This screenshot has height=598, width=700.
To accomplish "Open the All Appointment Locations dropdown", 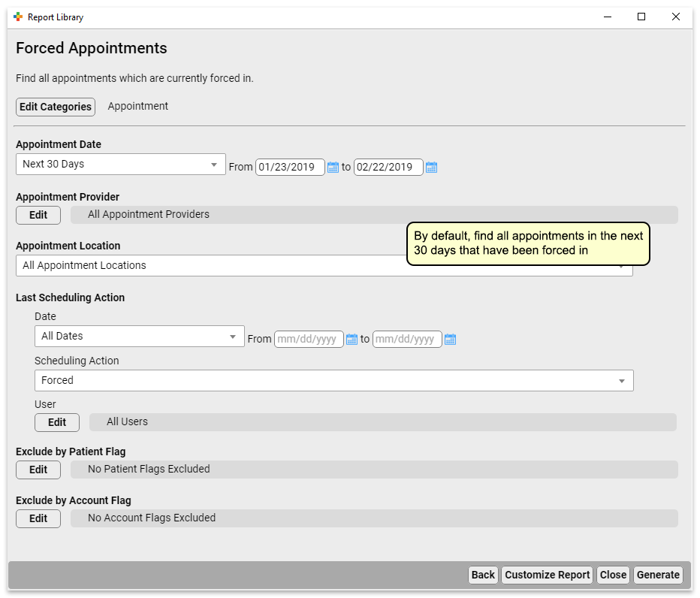I will tap(324, 265).
